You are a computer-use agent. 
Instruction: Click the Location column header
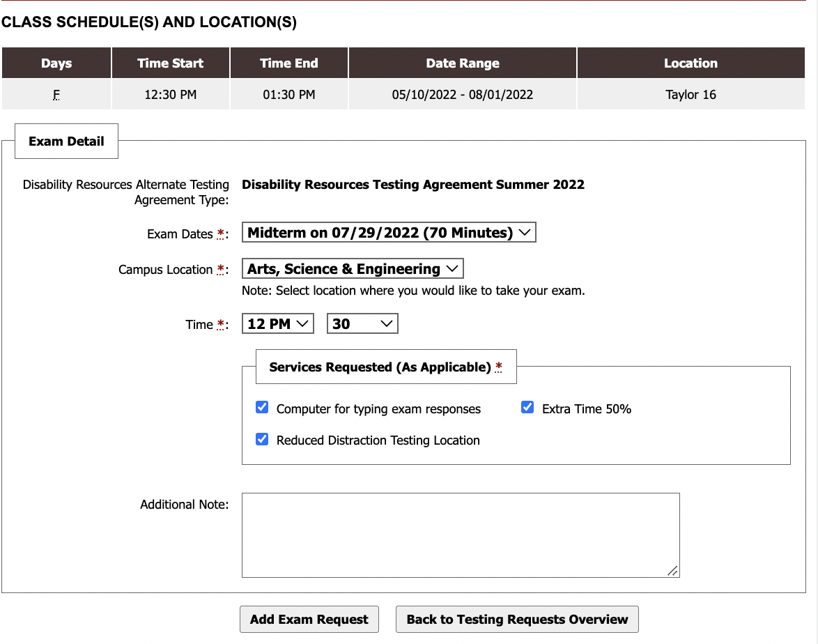[690, 63]
